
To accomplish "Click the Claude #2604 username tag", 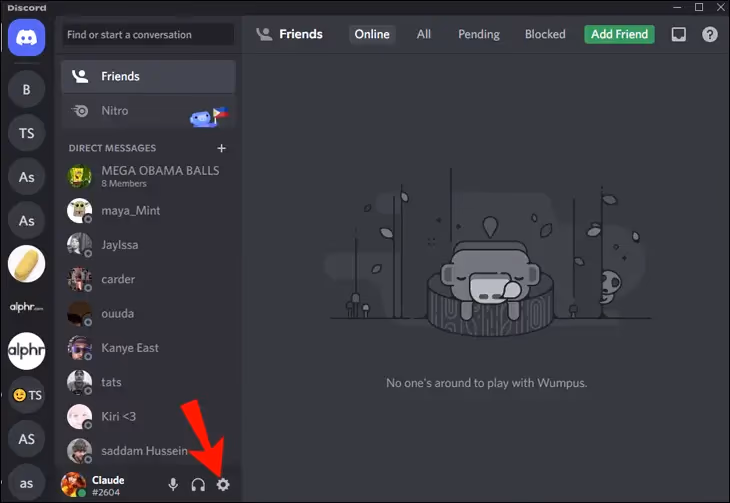I will [x=108, y=486].
